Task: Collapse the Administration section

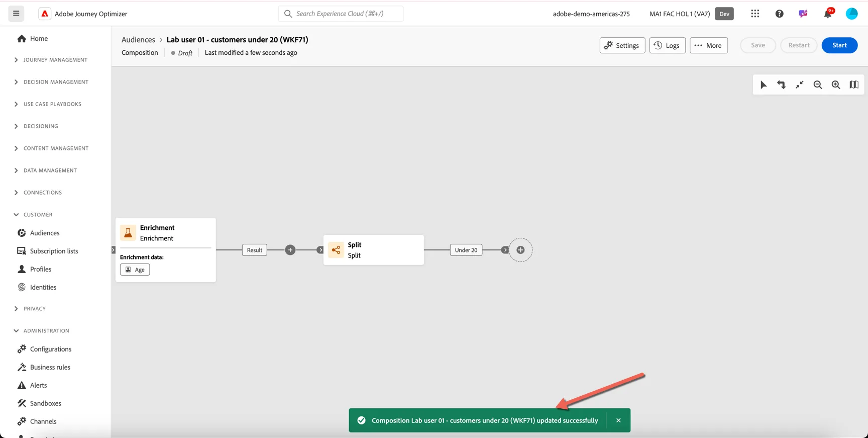Action: 42,331
